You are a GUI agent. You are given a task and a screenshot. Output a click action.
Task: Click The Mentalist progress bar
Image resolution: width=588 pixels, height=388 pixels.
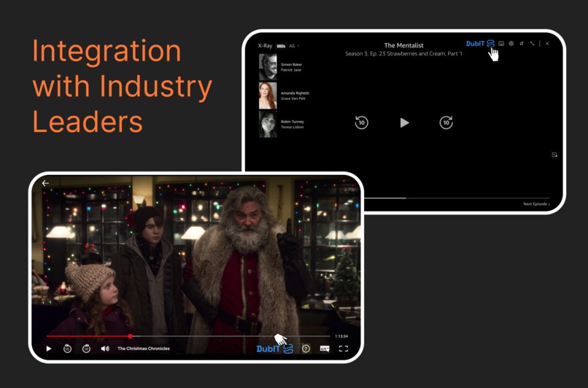(457, 198)
